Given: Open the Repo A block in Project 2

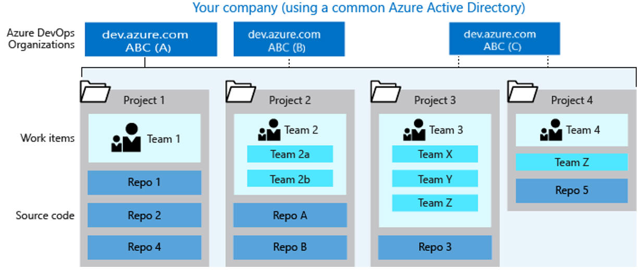Looking at the screenshot, I should point(290,215).
